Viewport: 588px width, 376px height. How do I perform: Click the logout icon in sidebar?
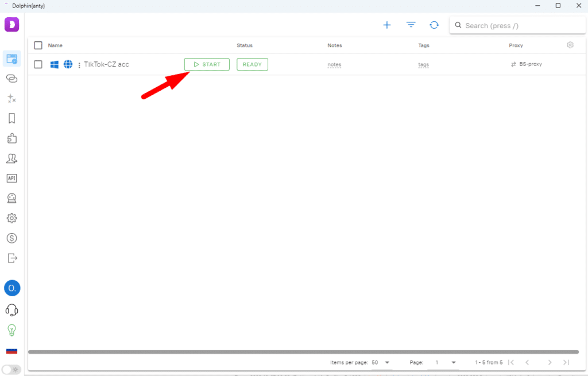(11, 258)
